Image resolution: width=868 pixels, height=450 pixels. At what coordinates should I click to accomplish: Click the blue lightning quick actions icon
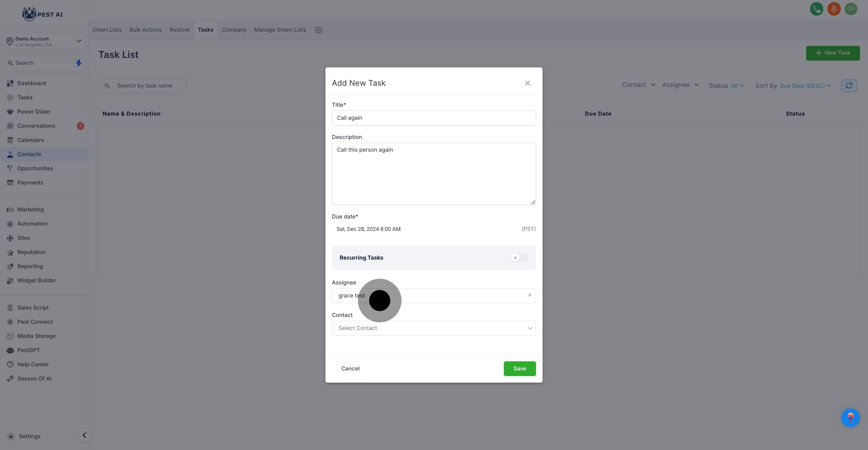[x=78, y=63]
